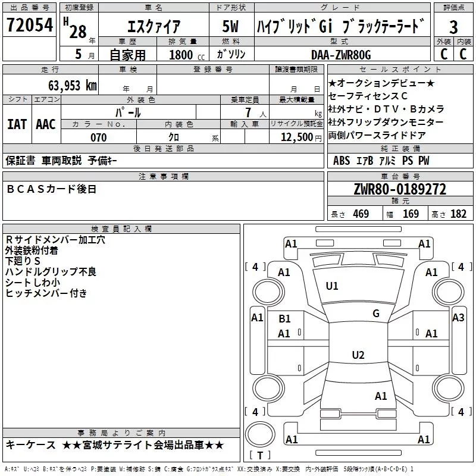
Task: Select the inspector note ハンドルグリップ不良
Action: pos(51,272)
